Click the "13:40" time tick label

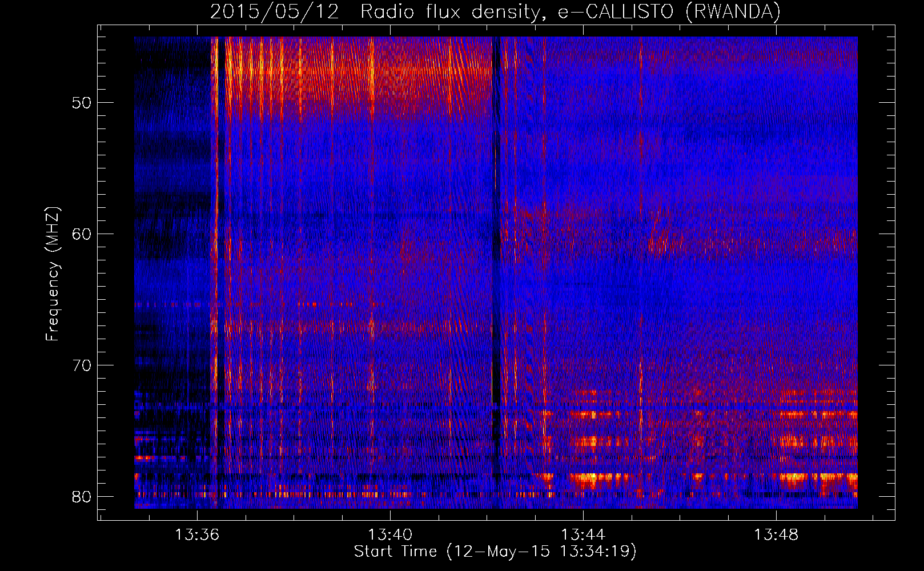coord(390,535)
